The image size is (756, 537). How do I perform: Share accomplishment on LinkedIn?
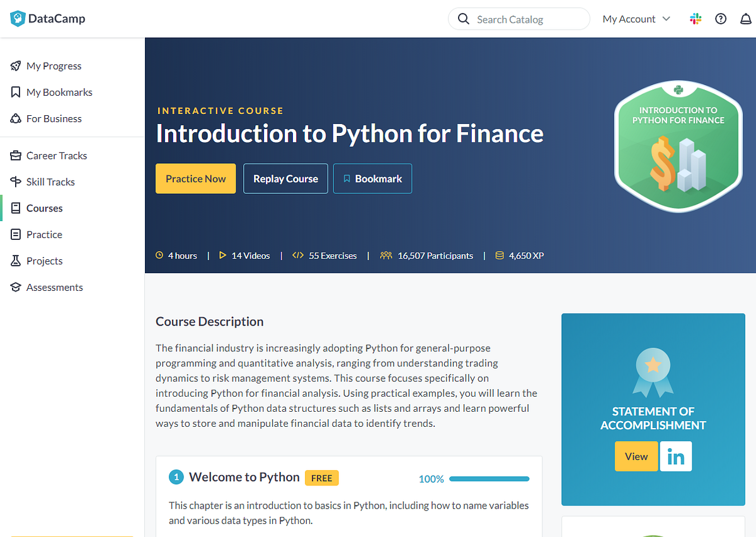point(675,456)
